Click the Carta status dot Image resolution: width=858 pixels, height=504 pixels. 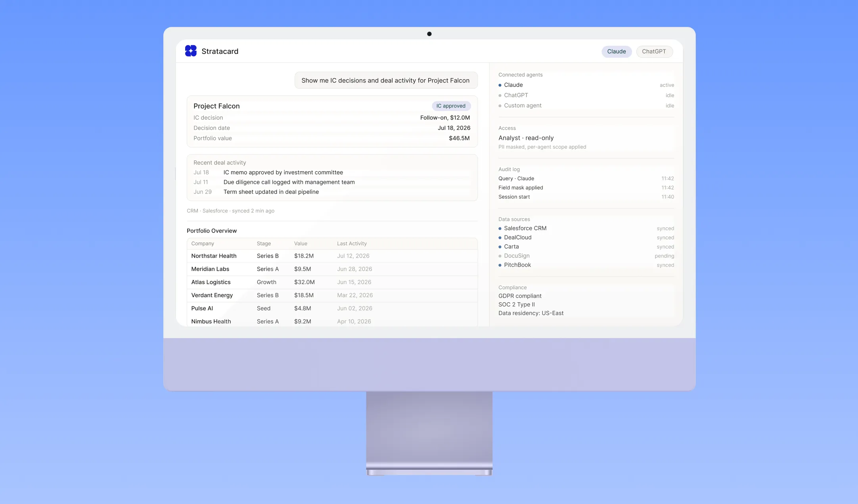coord(500,247)
